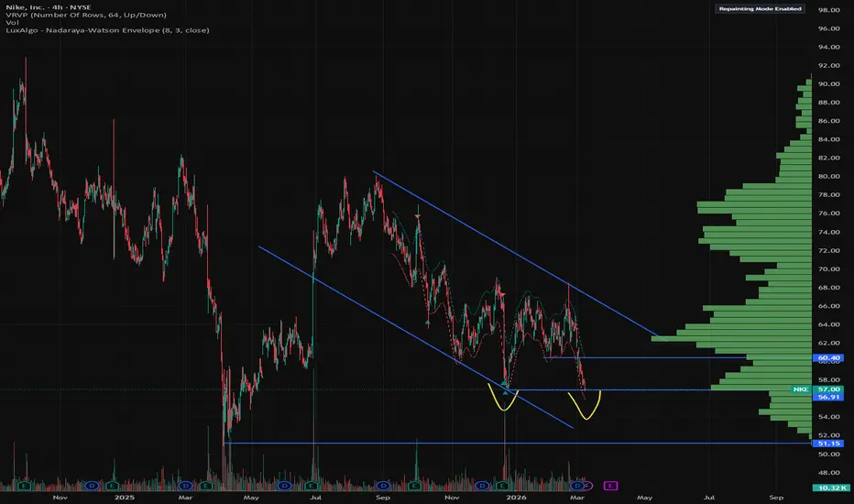Click the Repainting Mode Enabled label

click(x=760, y=9)
